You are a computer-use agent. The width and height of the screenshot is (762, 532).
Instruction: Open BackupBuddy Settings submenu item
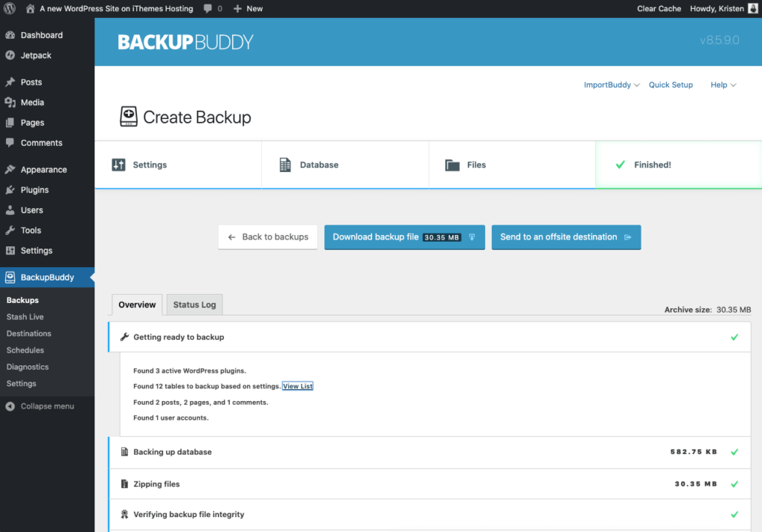[x=22, y=384]
